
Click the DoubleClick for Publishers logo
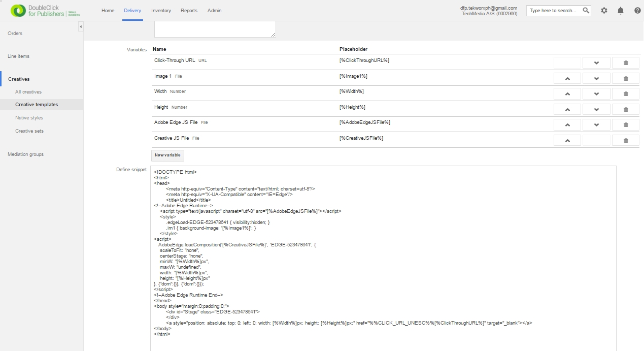(x=45, y=10)
